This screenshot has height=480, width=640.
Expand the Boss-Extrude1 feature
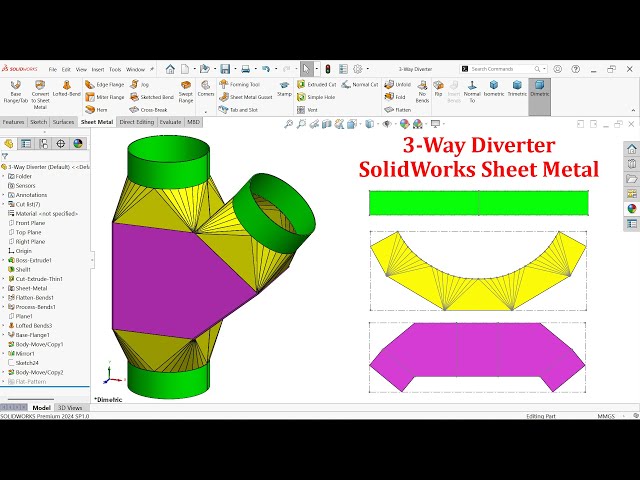4,260
